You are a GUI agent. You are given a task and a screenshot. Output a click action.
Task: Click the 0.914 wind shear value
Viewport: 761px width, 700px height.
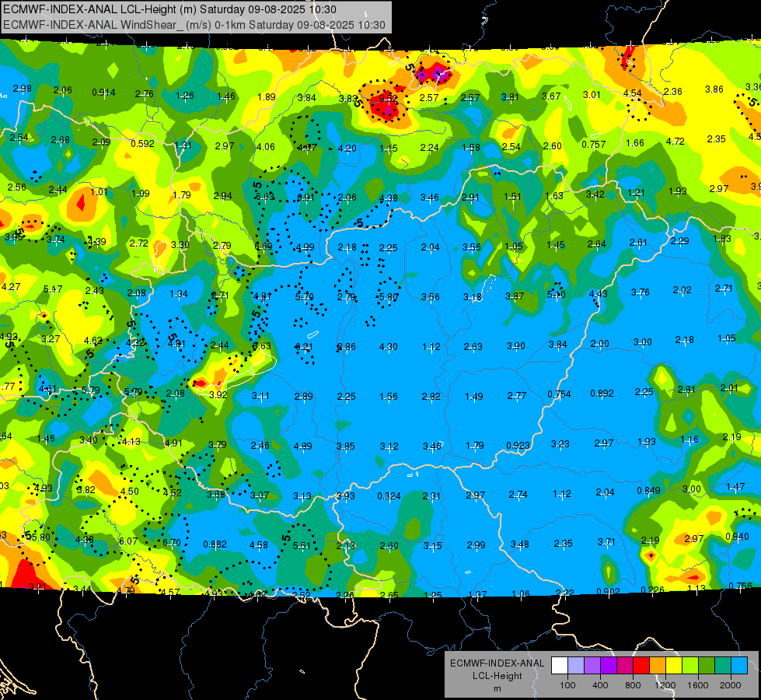[x=103, y=93]
